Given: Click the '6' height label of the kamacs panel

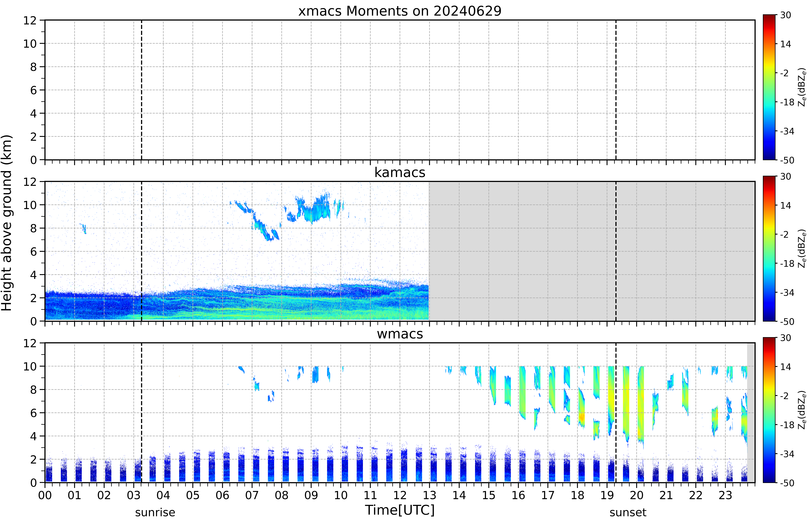Looking at the screenshot, I should tap(33, 251).
